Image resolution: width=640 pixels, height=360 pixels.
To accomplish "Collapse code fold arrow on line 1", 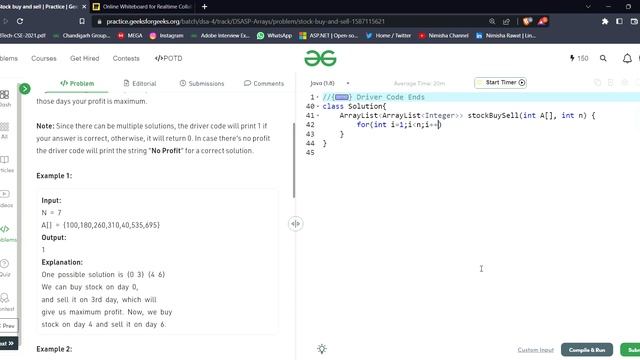I will (x=318, y=97).
